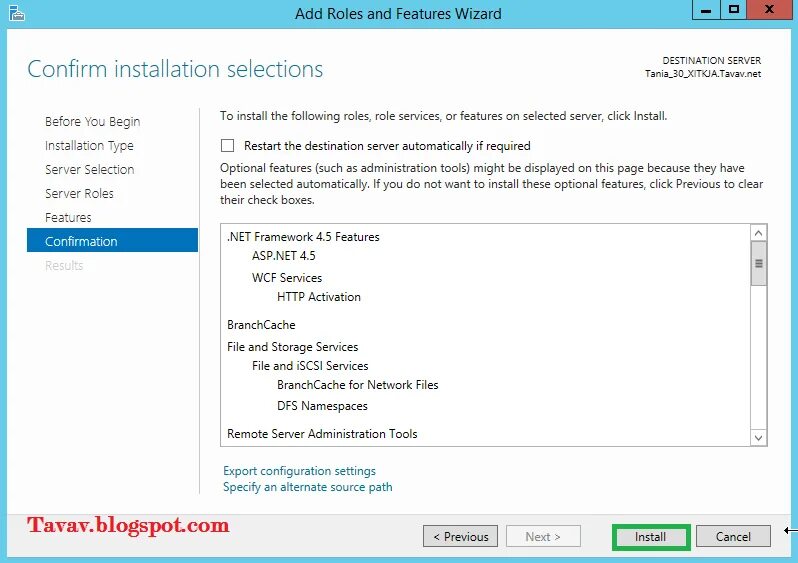Select the HTTP Activation entry

tap(319, 297)
